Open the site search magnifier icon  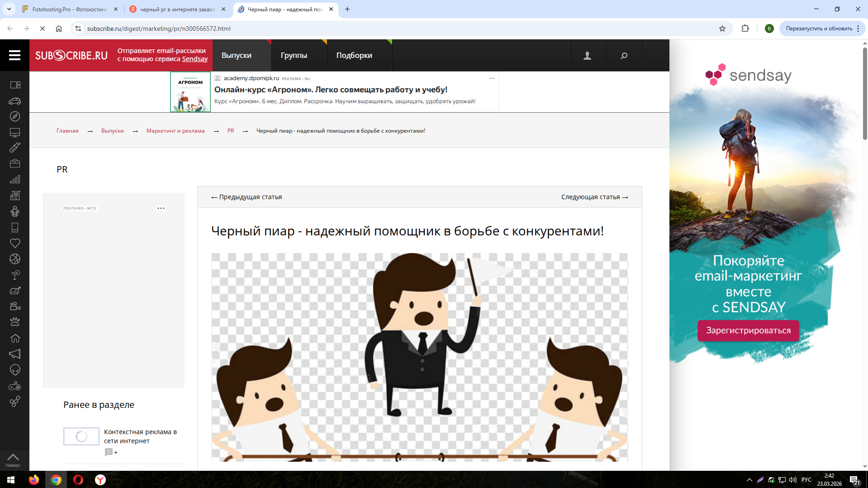(x=624, y=56)
